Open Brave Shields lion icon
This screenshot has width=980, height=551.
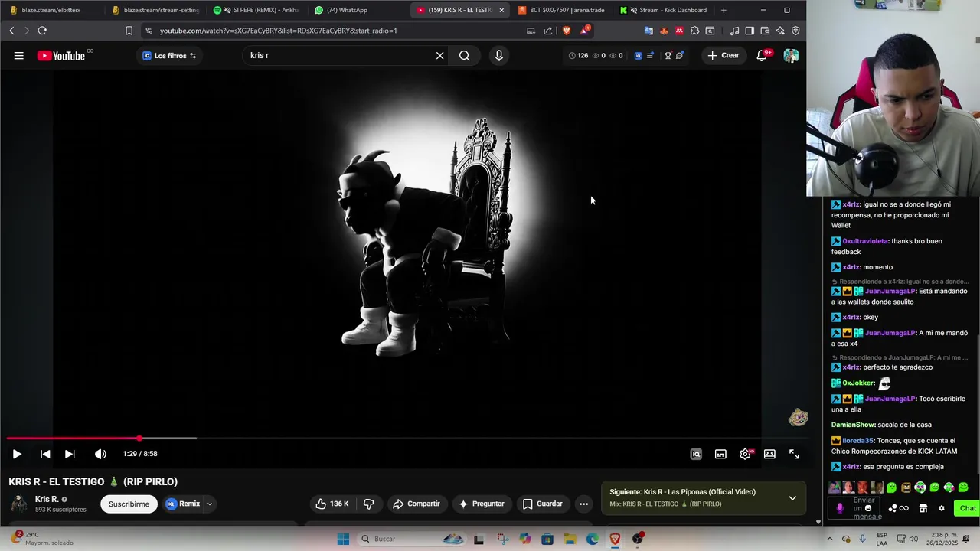(567, 31)
